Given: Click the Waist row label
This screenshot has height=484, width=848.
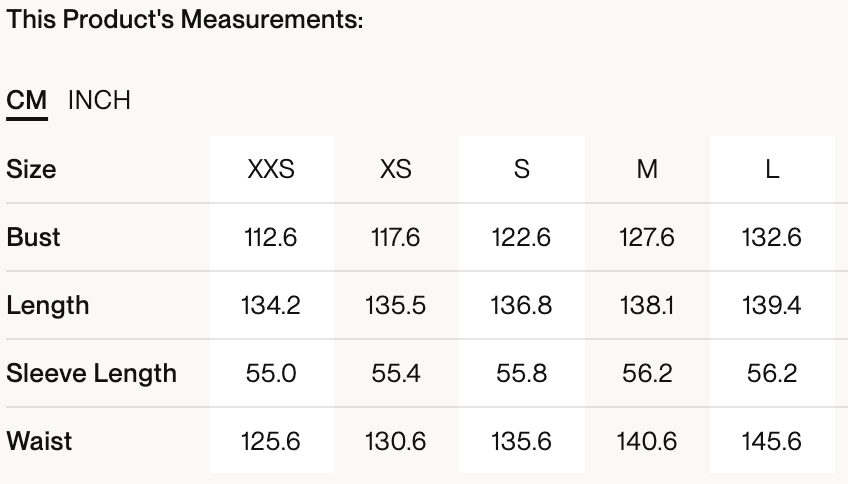Looking at the screenshot, I should 39,441.
